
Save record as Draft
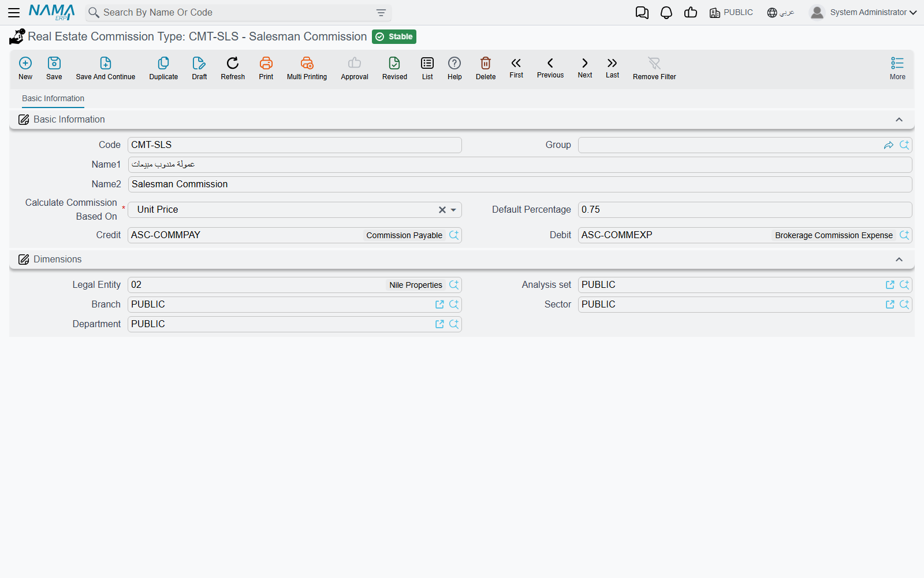pos(199,68)
